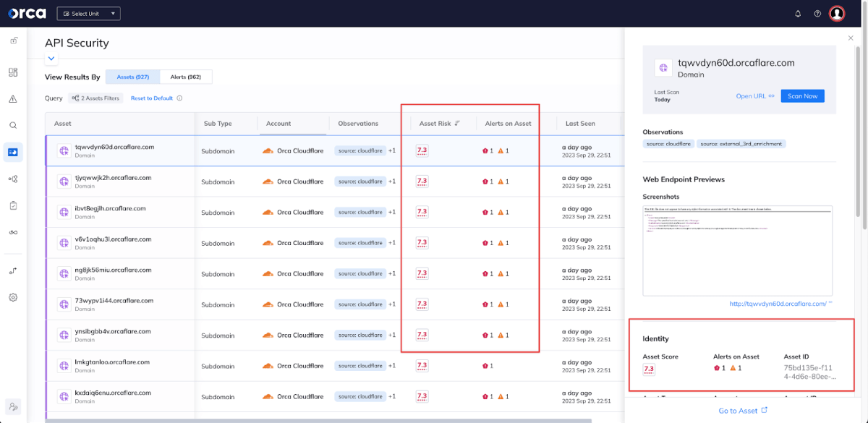This screenshot has height=423, width=868.
Task: Open the user profile avatar
Action: [x=837, y=14]
